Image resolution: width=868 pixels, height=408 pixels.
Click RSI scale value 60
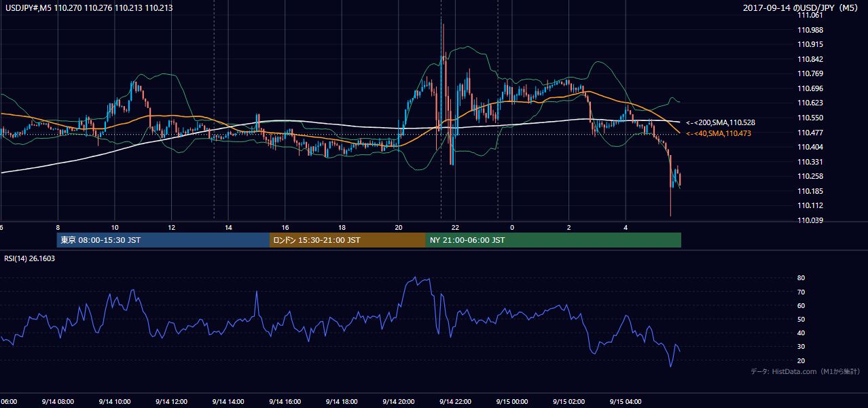click(x=801, y=305)
